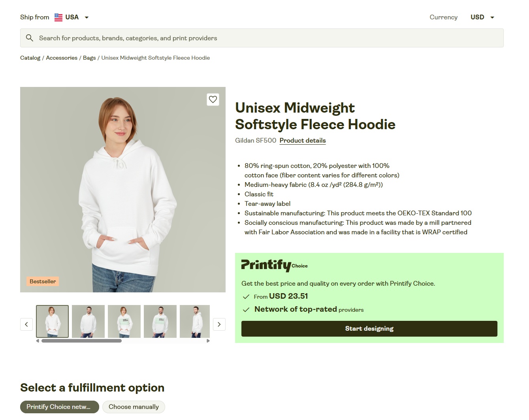The width and height of the screenshot is (529, 420).
Task: Open the Accessories breadcrumb link
Action: tap(62, 58)
